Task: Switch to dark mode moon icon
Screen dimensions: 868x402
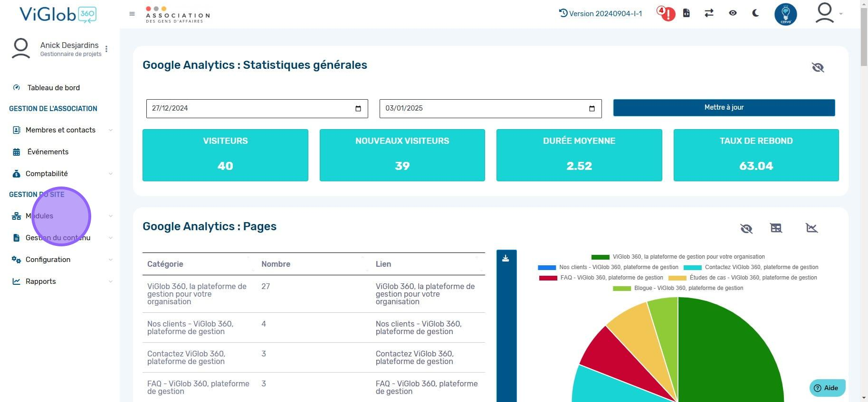Action: tap(755, 13)
